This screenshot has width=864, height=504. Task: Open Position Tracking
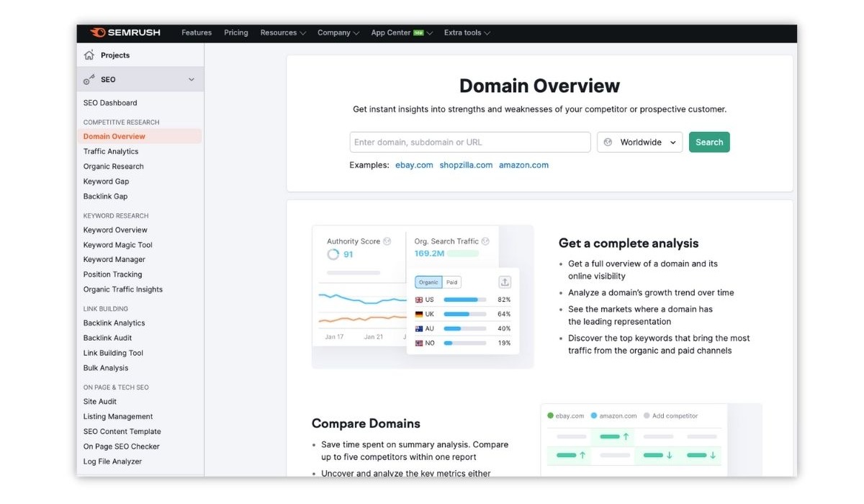coord(113,274)
